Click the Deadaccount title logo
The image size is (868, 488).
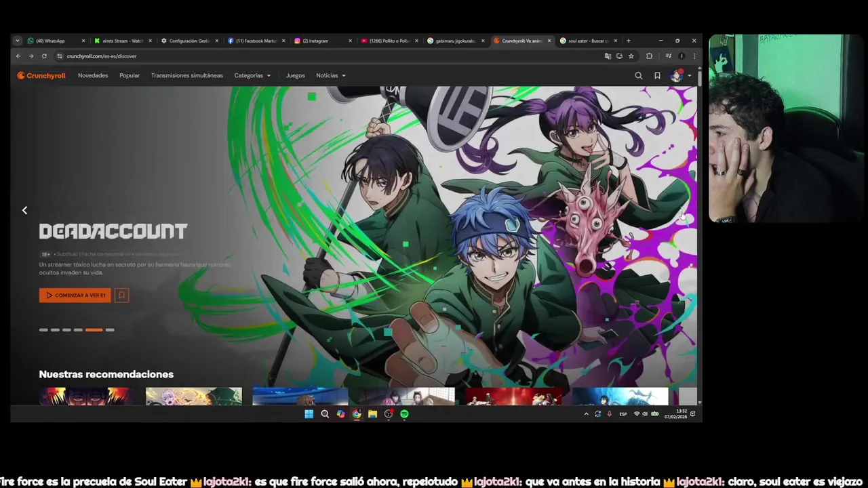tap(113, 231)
